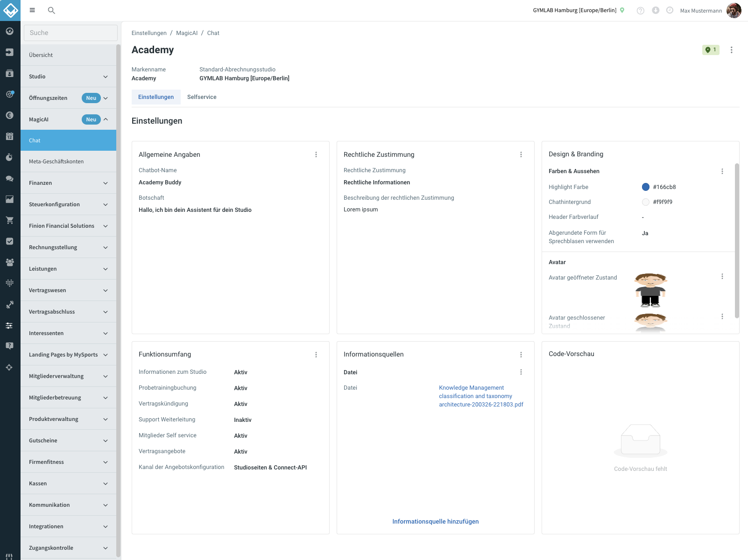Expand the Finanzen menu section
Viewport: 748px width, 560px height.
pos(68,183)
